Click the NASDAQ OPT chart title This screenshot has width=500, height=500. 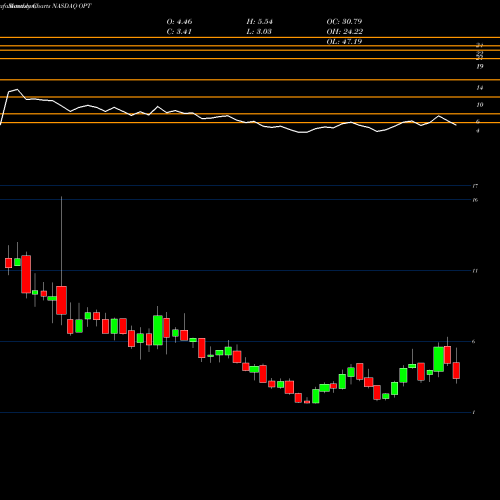(x=72, y=6)
